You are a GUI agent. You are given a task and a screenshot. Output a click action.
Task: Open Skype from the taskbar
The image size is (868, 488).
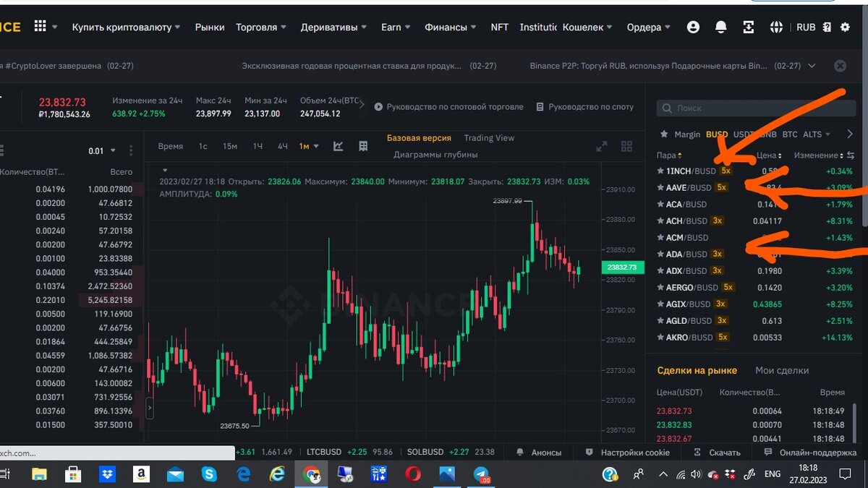[x=209, y=474]
